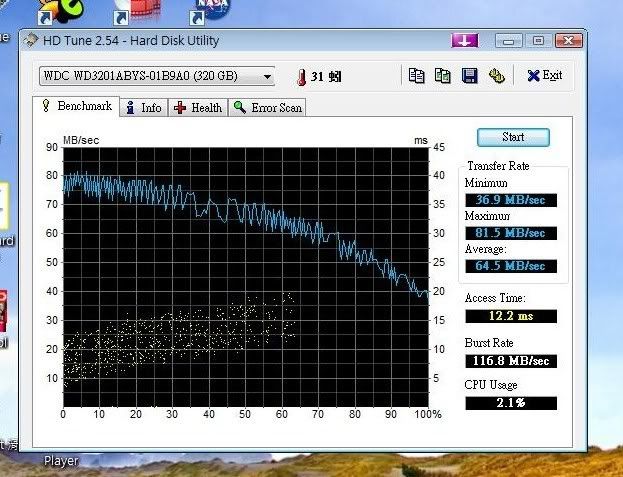
Task: Click the CPU Usage 2.1% value
Action: click(x=511, y=404)
